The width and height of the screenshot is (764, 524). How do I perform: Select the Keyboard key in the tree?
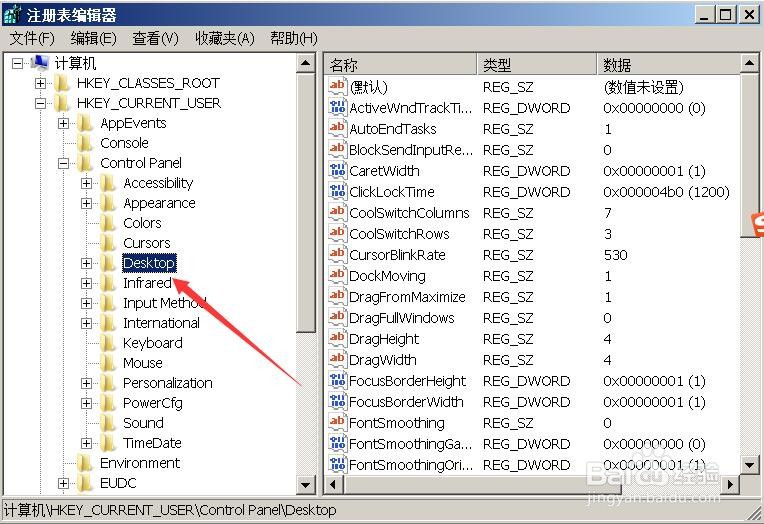(153, 343)
